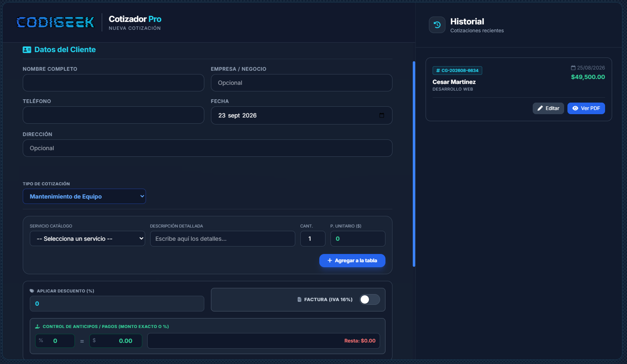Viewport: 627px width, 364px height.
Task: Edit the Cesar Martínez quotation
Action: (x=548, y=108)
